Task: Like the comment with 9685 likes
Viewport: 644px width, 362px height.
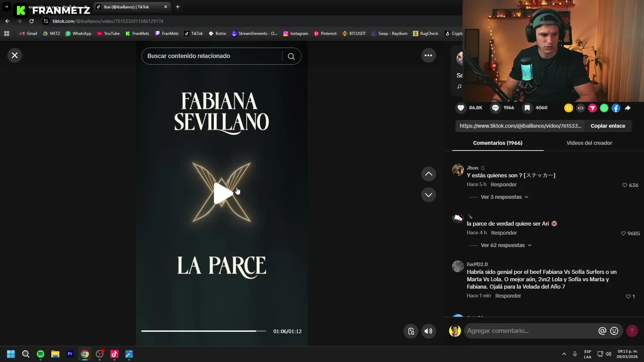Action: tap(623, 233)
